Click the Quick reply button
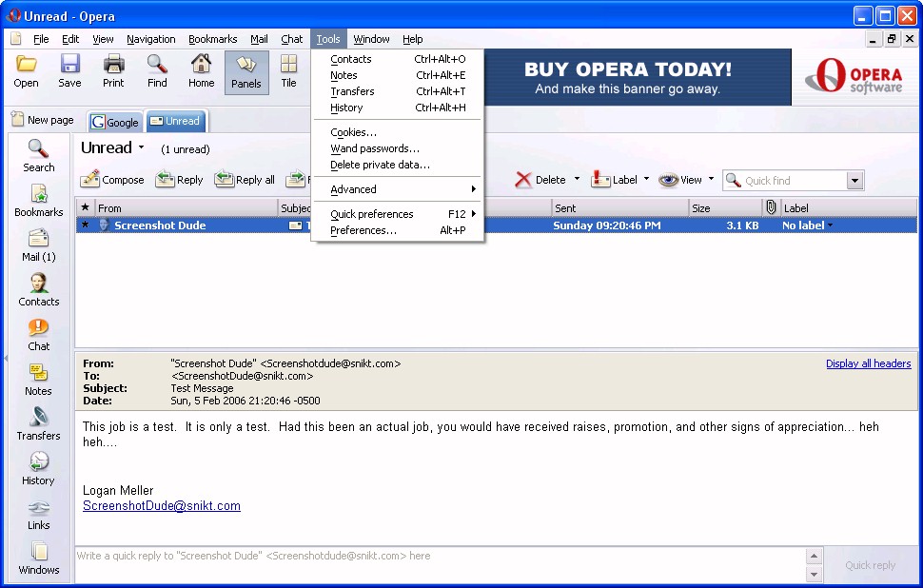This screenshot has width=923, height=588. click(870, 565)
